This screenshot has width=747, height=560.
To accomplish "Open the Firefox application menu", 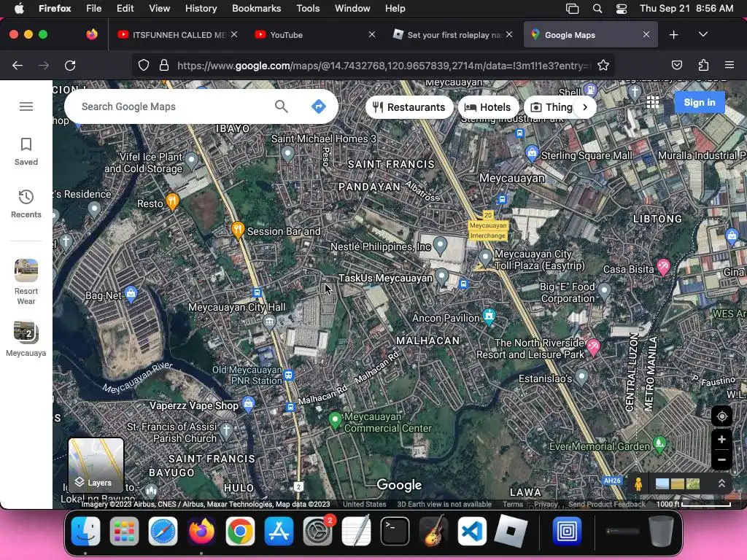I will pos(729,65).
